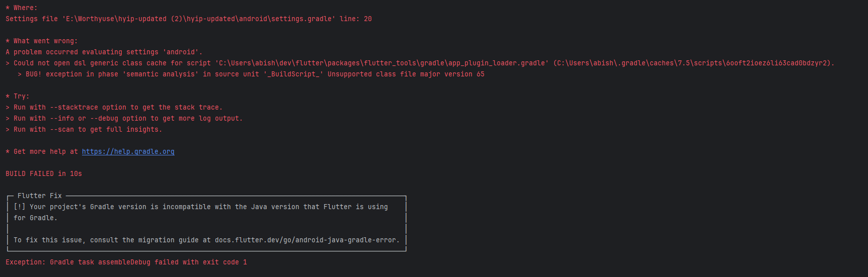Click the app_plugin_loader.gradle script path

tap(382, 63)
